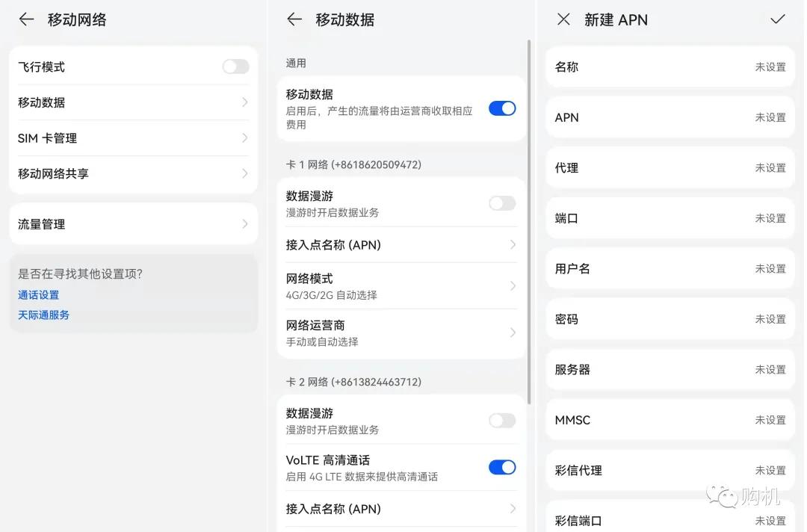Viewport: 807px width, 532px height.
Task: Click the X to cancel new APN creation
Action: pos(563,19)
